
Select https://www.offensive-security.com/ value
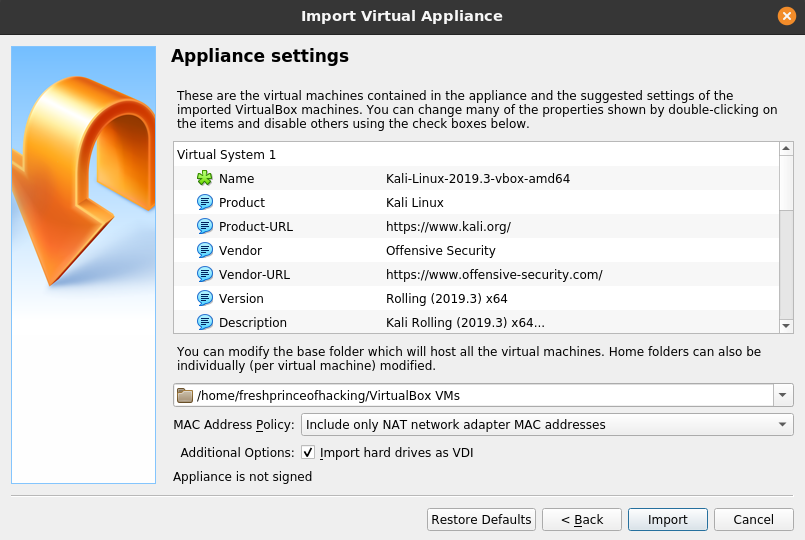(494, 275)
